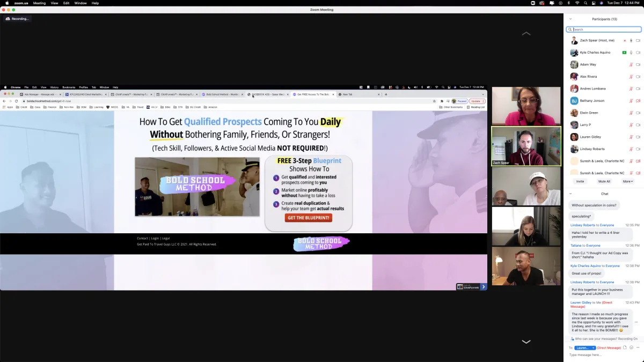Click the Recording indicator at top left
The image size is (644, 362).
(17, 19)
